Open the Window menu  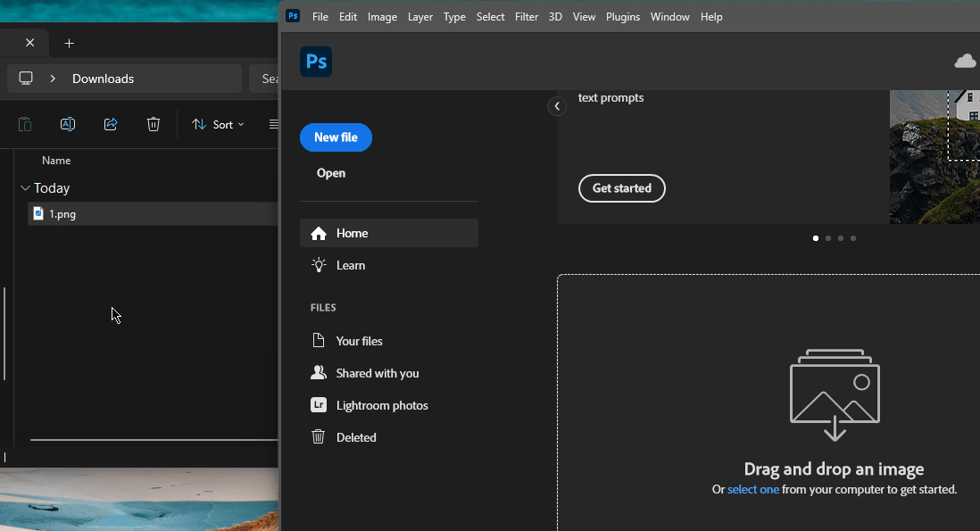click(x=669, y=17)
